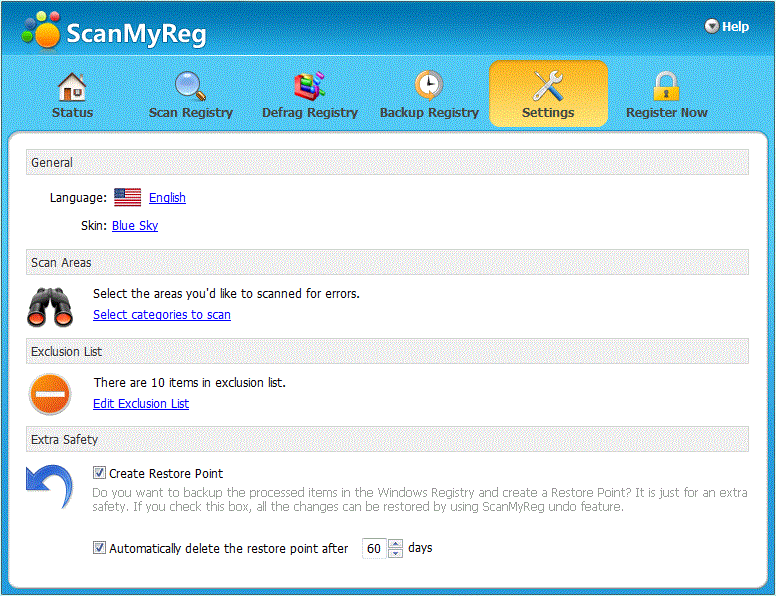Screen dimensions: 776x596
Task: Click the Scan Areas section header
Action: (x=387, y=262)
